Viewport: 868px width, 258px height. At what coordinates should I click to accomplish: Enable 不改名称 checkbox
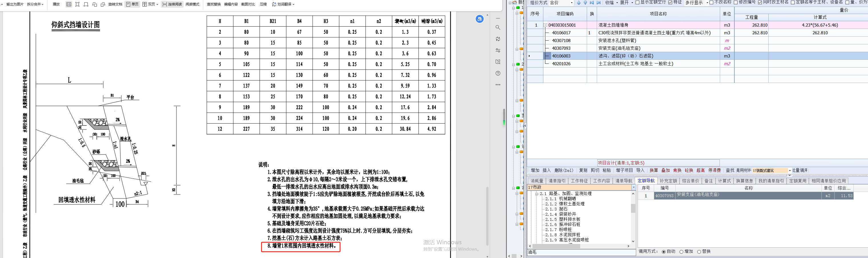(x=711, y=3)
